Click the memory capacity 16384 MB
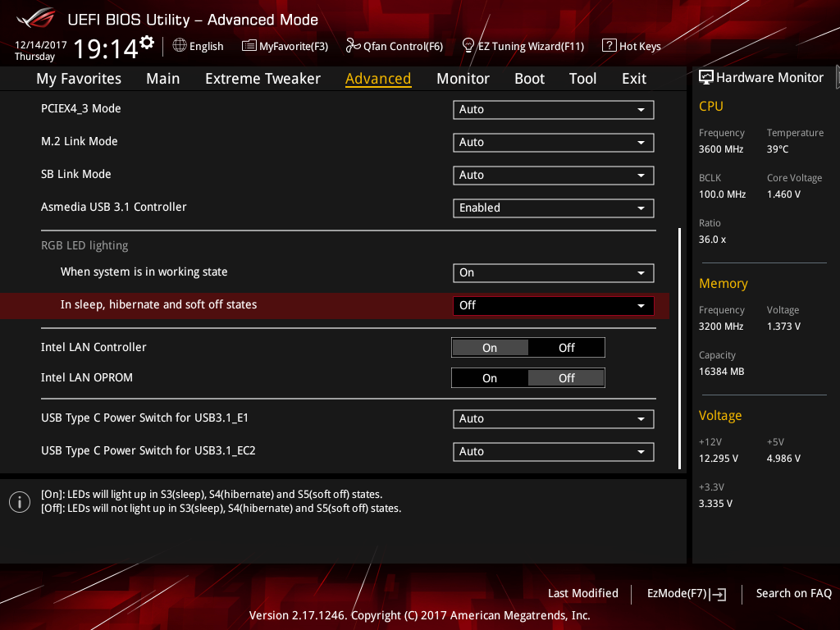 [722, 372]
